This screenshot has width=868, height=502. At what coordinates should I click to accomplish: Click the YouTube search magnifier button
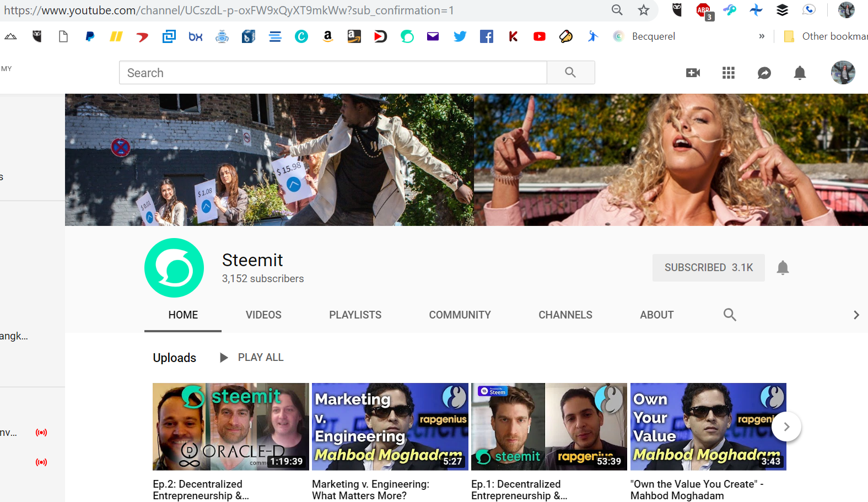570,73
